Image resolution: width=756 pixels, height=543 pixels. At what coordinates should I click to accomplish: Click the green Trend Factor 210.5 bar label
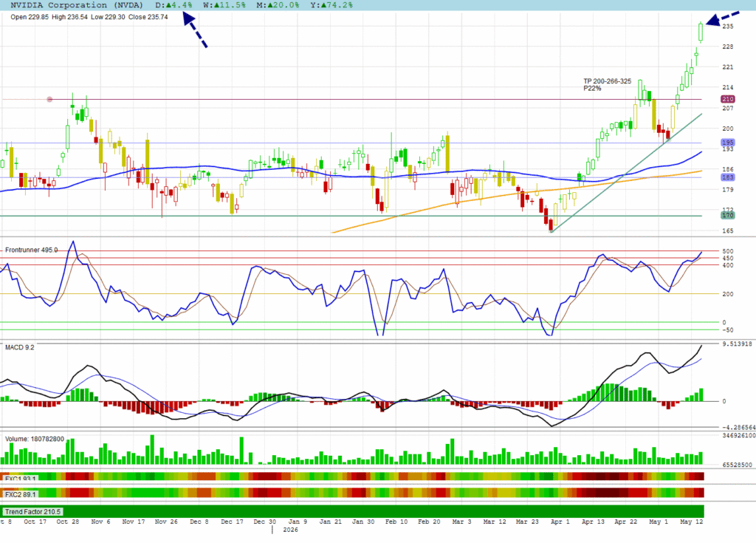[32, 512]
